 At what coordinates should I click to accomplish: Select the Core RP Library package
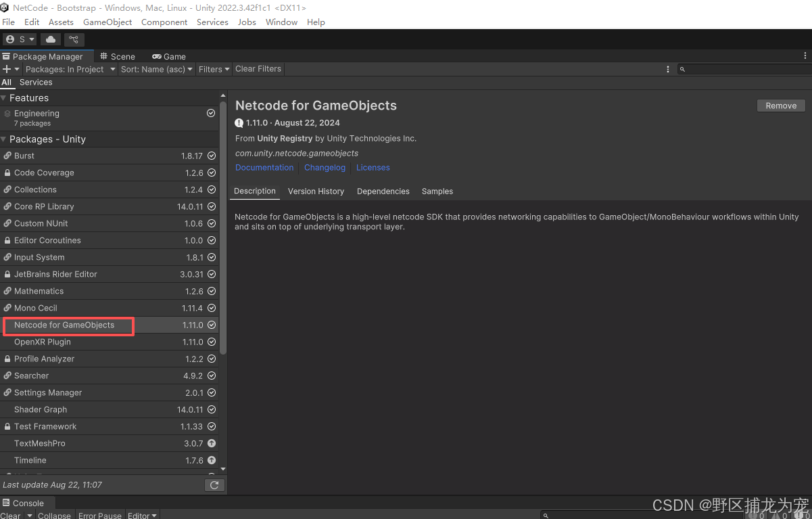click(110, 206)
